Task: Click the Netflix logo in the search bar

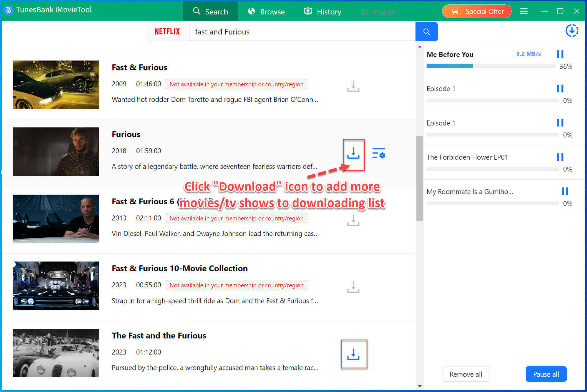Action: pos(167,31)
